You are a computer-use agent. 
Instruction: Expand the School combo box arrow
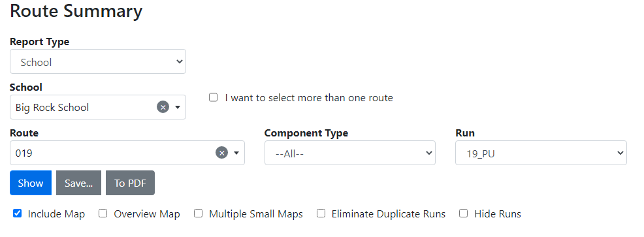coord(178,107)
